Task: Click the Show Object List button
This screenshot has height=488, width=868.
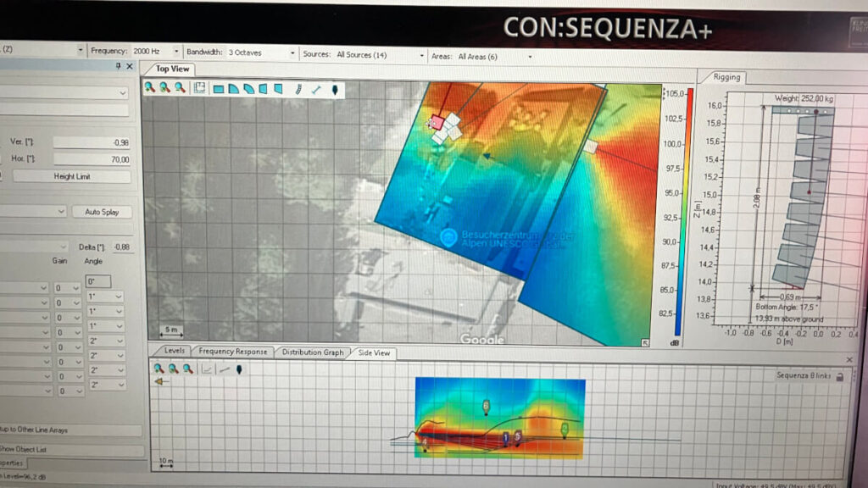Action: coord(71,449)
